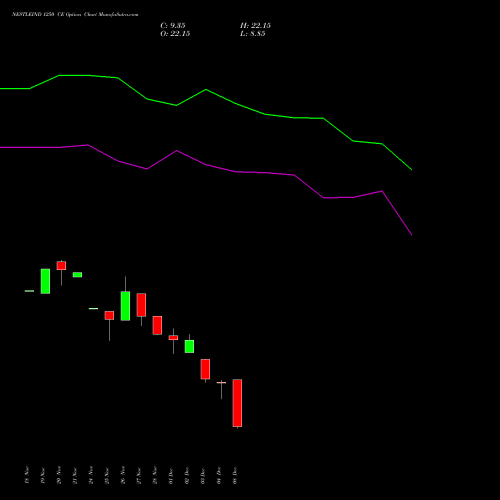
Task: Click the 28 Nov date label
Action: [x=155, y=475]
